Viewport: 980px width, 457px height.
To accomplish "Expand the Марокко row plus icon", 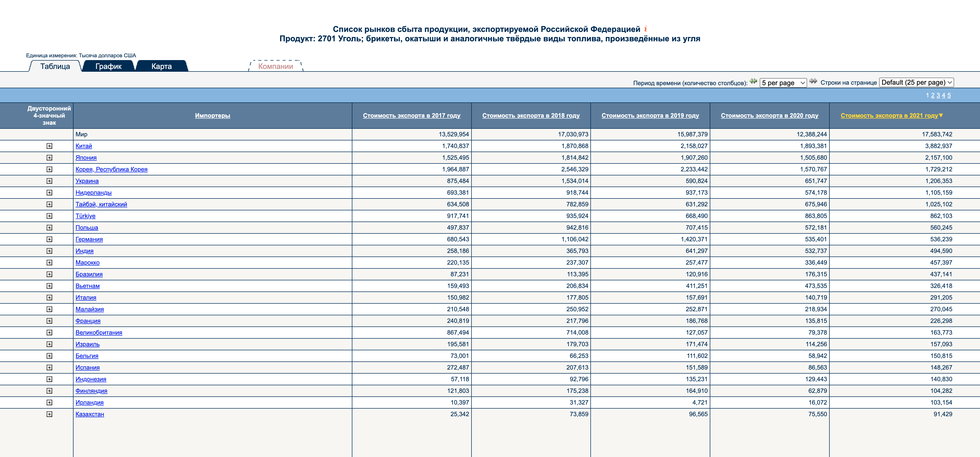I will pyautogui.click(x=49, y=263).
